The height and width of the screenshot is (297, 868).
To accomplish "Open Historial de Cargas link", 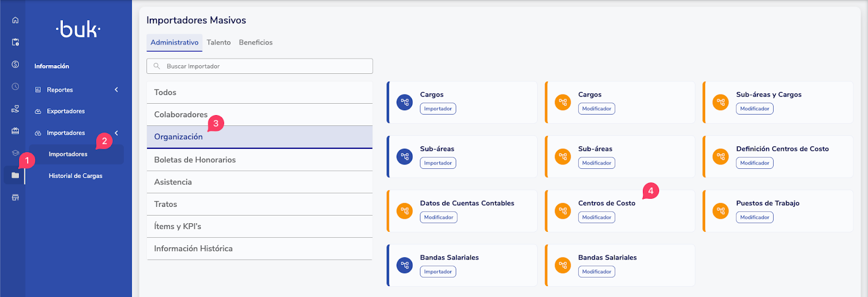I will tap(75, 176).
